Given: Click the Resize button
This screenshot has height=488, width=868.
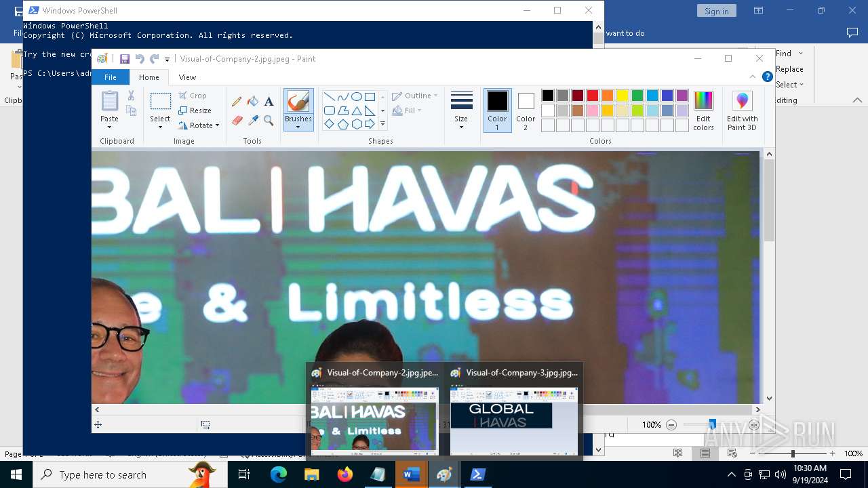Looking at the screenshot, I should (195, 110).
